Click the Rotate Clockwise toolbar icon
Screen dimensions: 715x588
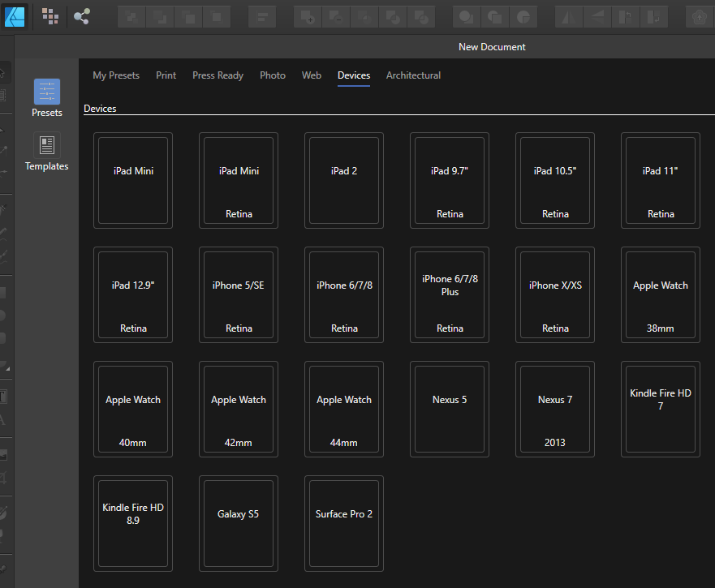pyautogui.click(x=653, y=17)
